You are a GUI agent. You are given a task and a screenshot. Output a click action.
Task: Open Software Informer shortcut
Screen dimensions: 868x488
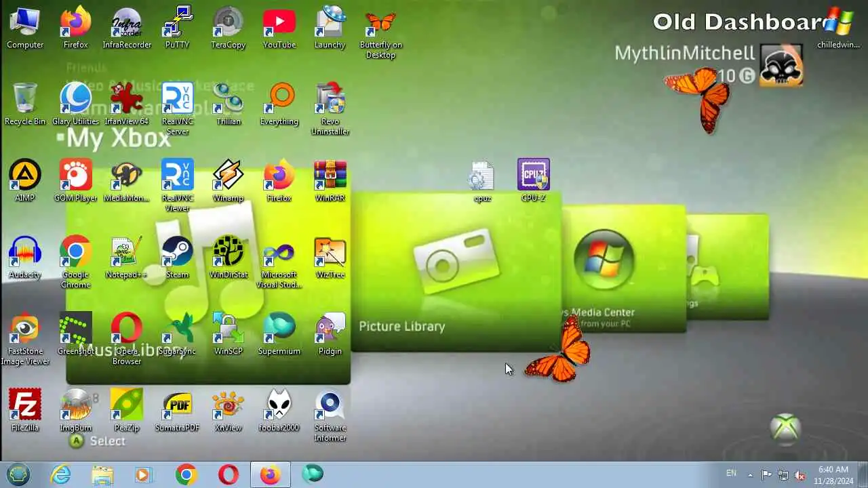coord(330,416)
